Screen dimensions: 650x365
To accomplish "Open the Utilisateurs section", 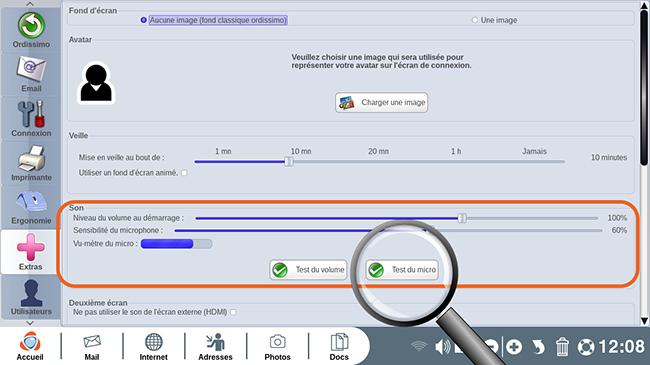I will coord(31,297).
